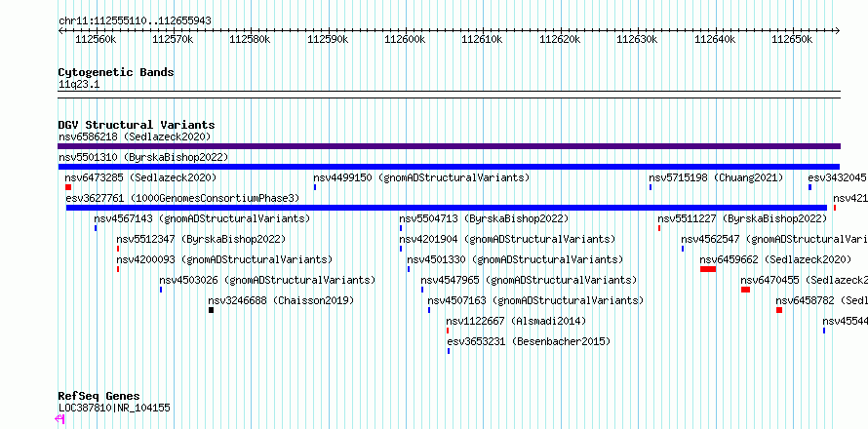The image size is (868, 429).
Task: Select the blue nsv4507163 variant marker
Action: point(429,310)
